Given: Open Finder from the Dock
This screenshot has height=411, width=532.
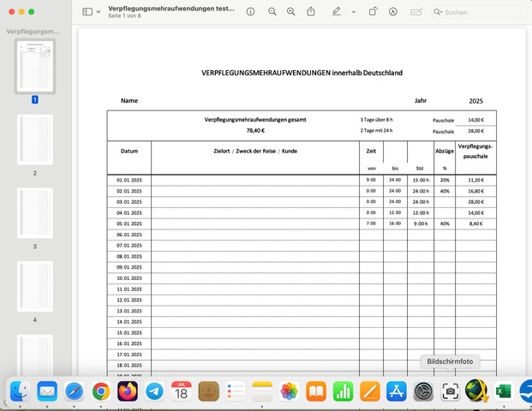Looking at the screenshot, I should click(x=20, y=391).
